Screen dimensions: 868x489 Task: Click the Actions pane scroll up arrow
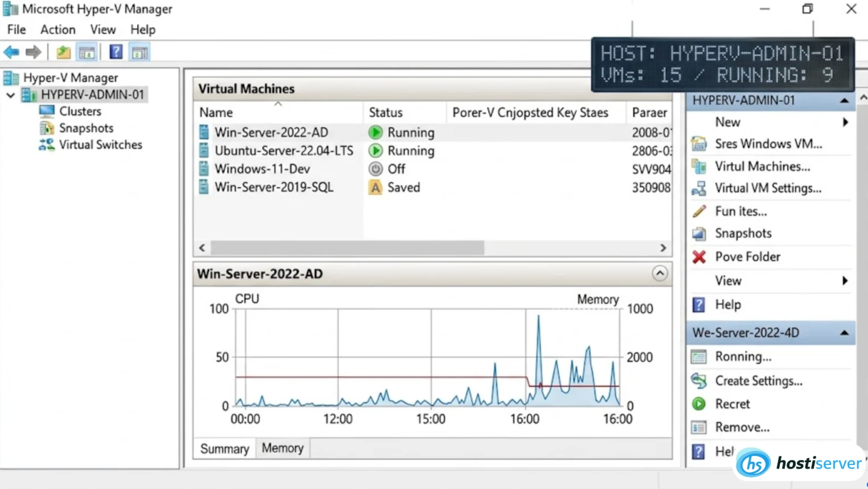click(x=863, y=98)
